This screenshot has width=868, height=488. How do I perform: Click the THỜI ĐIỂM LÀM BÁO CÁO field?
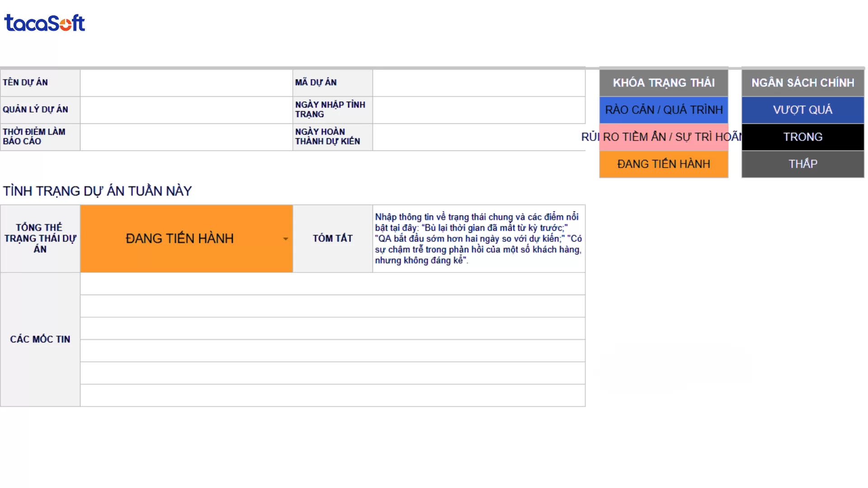coord(186,137)
